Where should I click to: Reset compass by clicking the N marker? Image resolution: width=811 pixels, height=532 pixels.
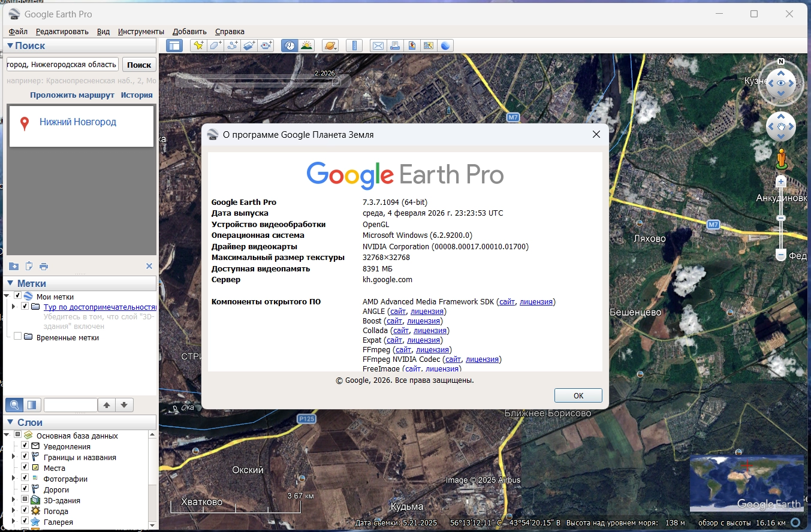click(781, 62)
